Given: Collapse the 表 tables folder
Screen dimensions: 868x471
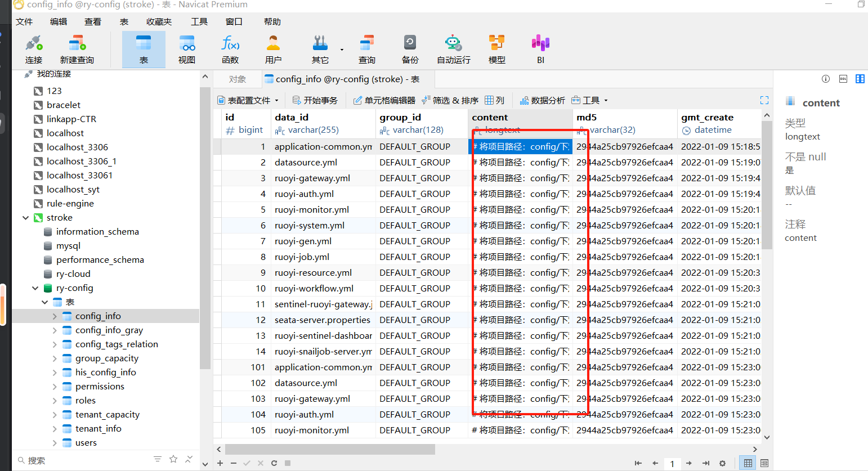Looking at the screenshot, I should (x=44, y=302).
